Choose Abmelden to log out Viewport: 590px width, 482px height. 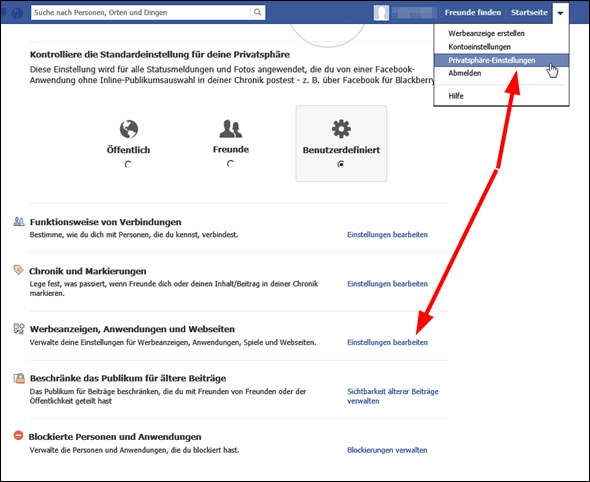tap(465, 73)
